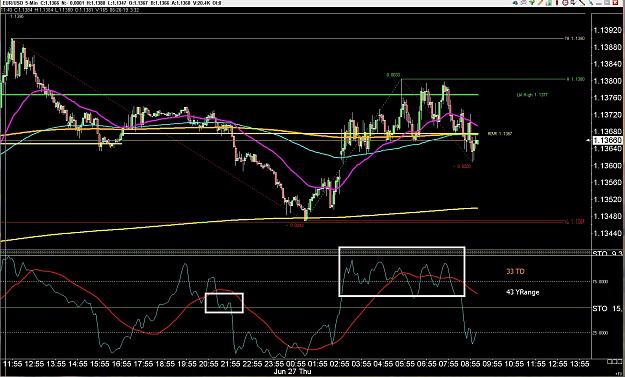Click the downward arrow toolbar icon

point(574,2)
